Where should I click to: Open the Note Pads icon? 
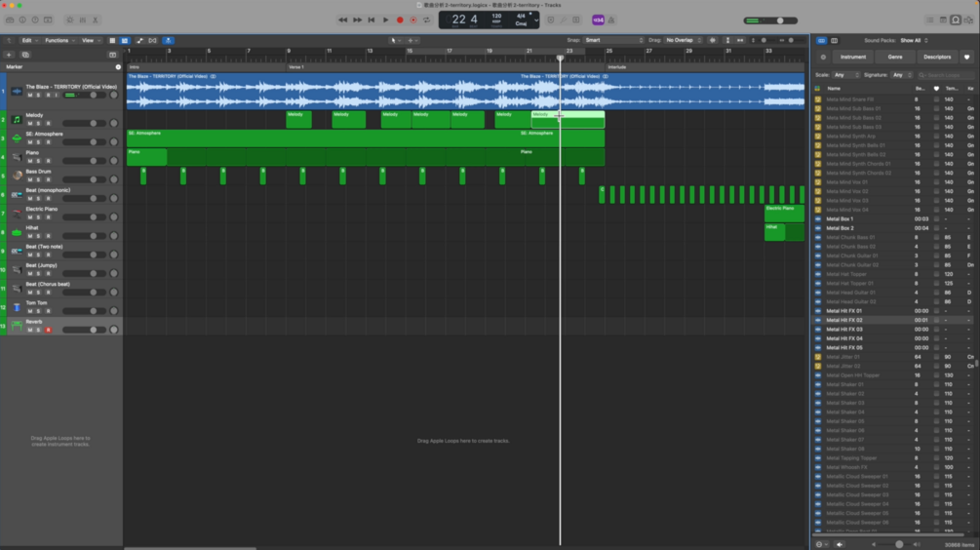[943, 20]
